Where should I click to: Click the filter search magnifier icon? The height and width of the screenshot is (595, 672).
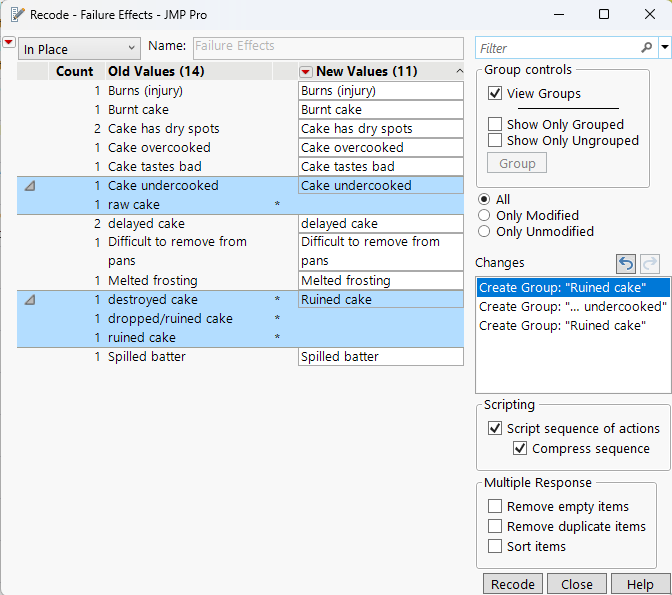647,48
